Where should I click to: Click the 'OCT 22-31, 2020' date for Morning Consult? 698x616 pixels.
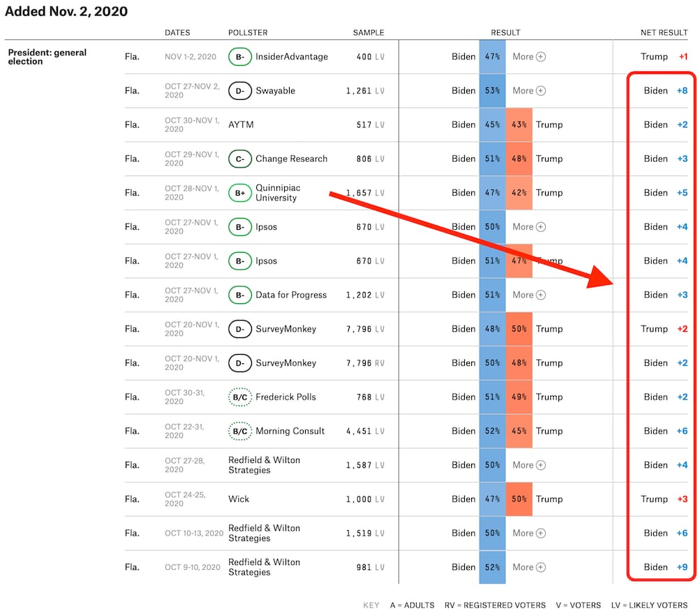pyautogui.click(x=185, y=431)
